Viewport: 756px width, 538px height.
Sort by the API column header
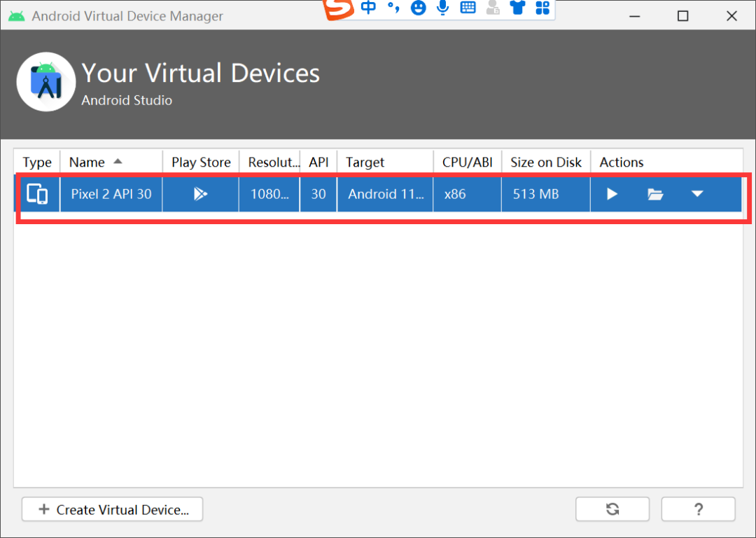click(318, 162)
